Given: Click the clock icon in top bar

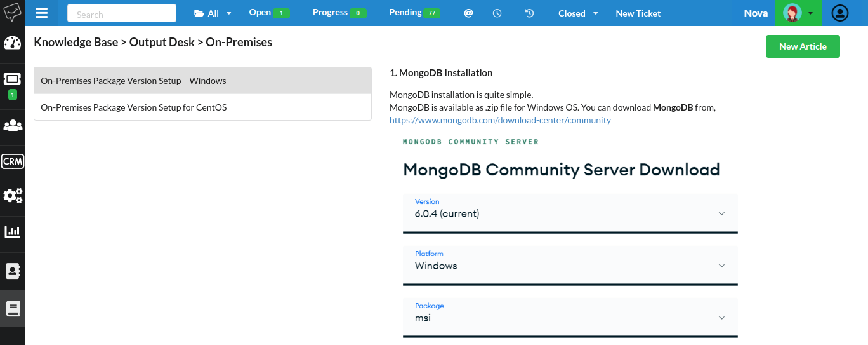Looking at the screenshot, I should coord(497,13).
